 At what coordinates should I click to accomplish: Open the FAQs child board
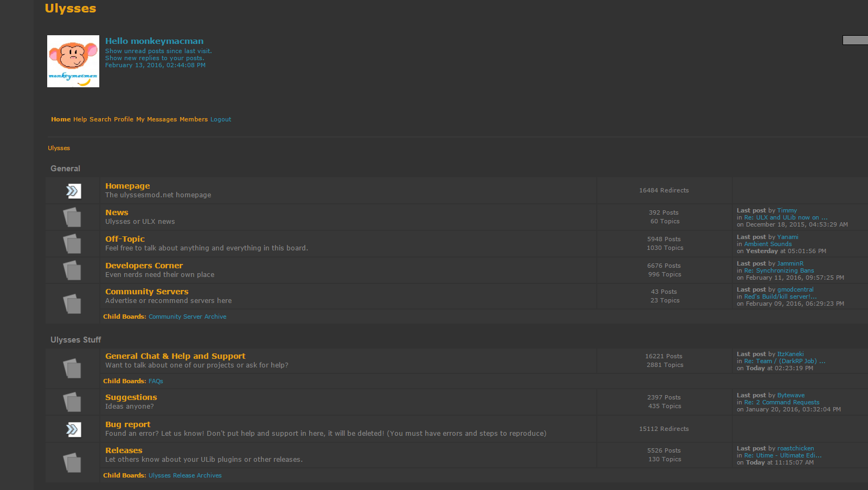[156, 381]
